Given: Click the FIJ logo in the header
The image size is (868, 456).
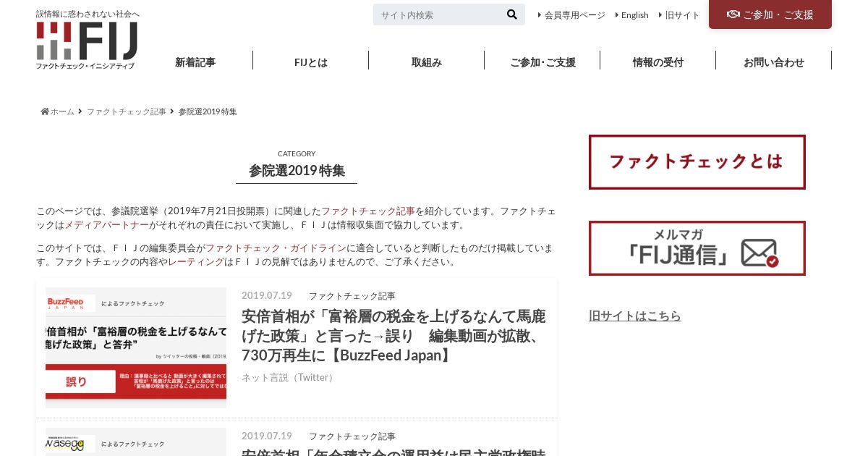Looking at the screenshot, I should click(x=87, y=46).
